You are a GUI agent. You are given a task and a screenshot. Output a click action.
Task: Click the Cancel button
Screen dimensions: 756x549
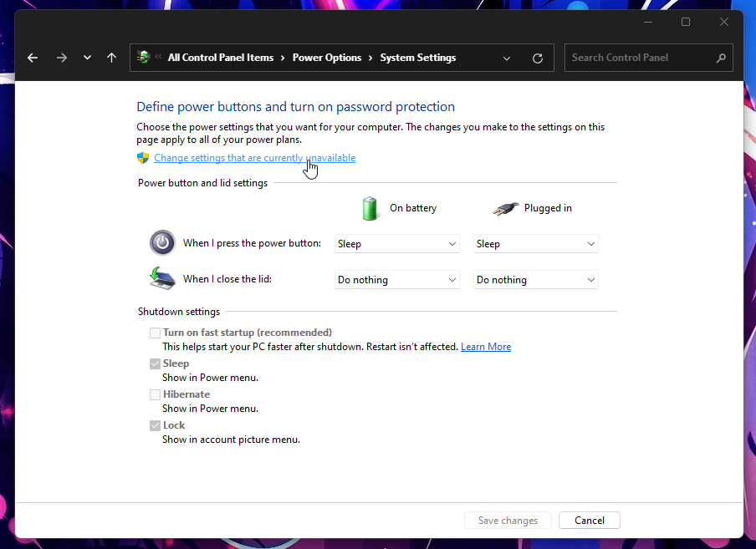(x=590, y=521)
